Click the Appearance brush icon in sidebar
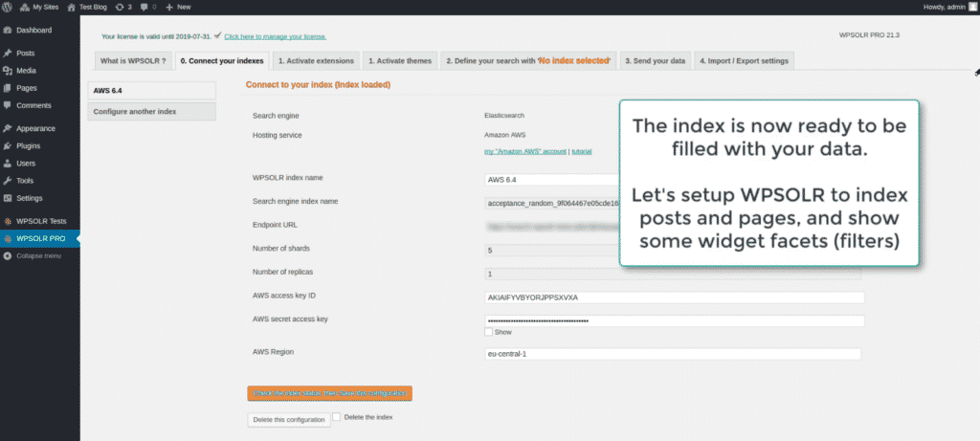 point(8,129)
